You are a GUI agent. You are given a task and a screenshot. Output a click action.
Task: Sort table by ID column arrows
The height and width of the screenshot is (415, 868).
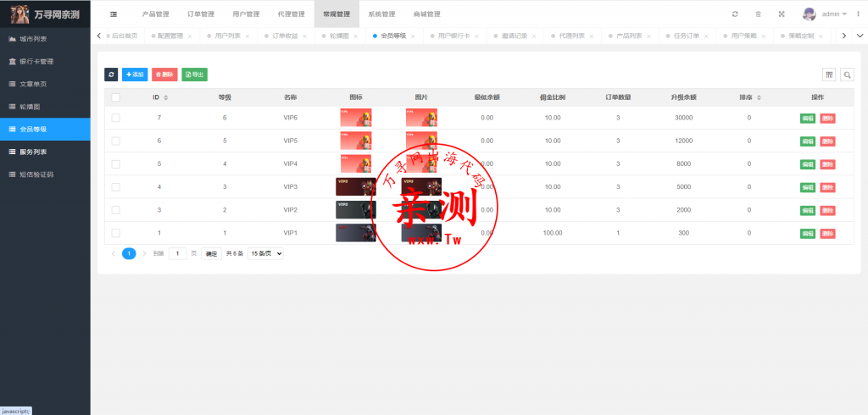pyautogui.click(x=165, y=97)
